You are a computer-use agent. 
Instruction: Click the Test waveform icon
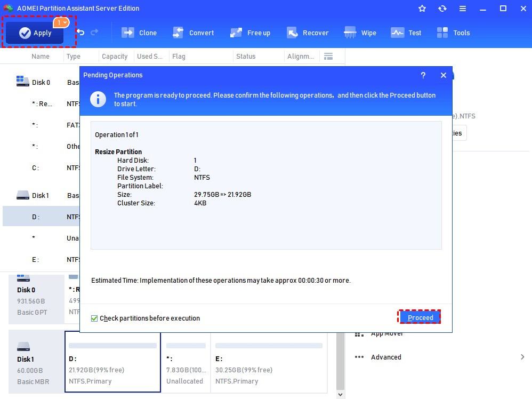coord(397,33)
